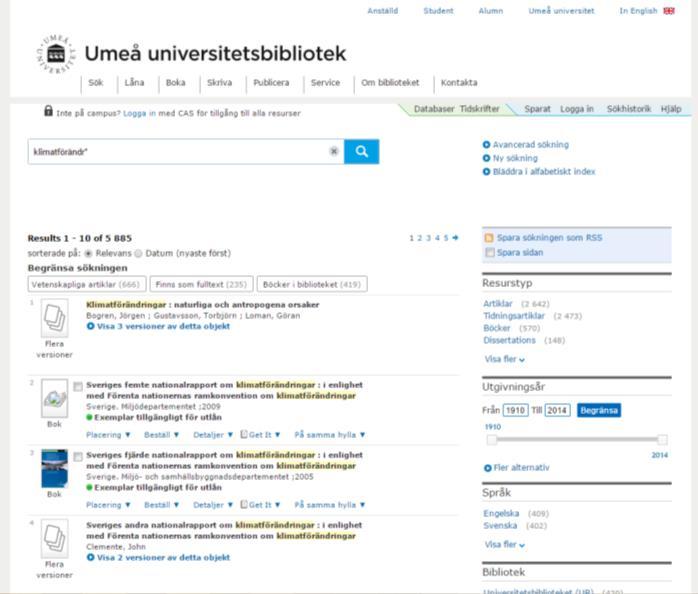Click the Till year input field

(557, 410)
